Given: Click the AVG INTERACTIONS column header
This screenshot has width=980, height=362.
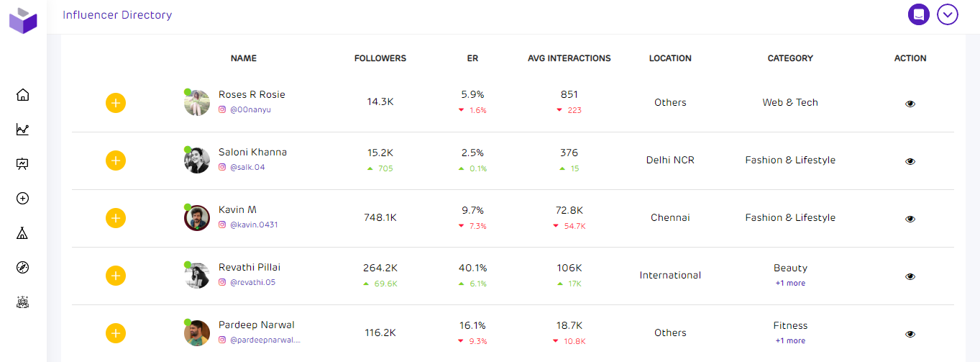Looking at the screenshot, I should 569,58.
